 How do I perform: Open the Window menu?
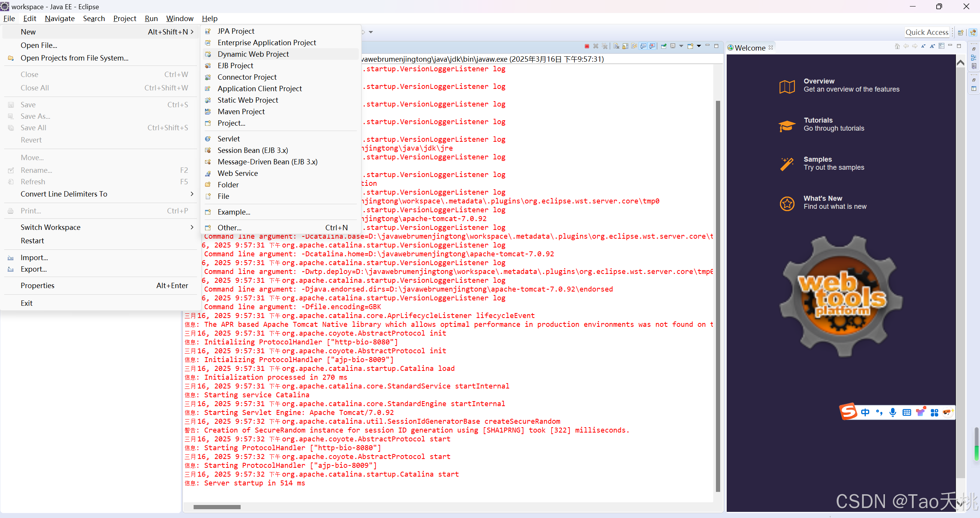pyautogui.click(x=179, y=18)
